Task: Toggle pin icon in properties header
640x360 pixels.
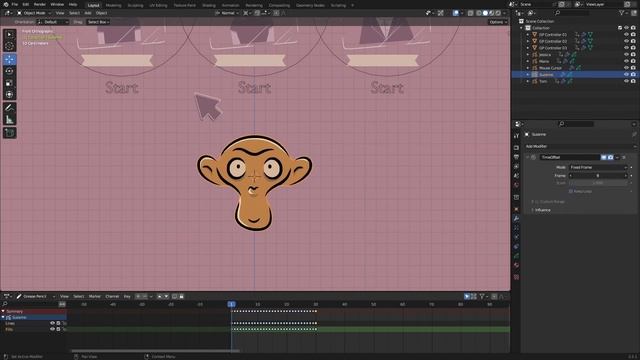Action: pyautogui.click(x=634, y=134)
